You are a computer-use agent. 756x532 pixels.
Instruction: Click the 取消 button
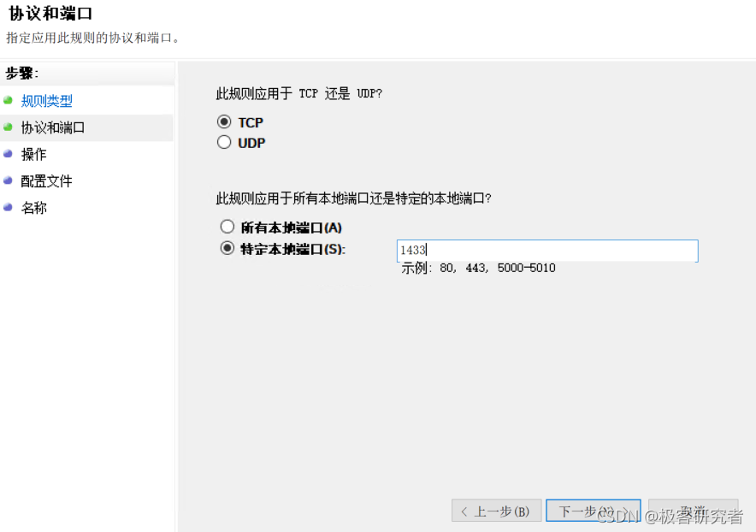coord(693,510)
